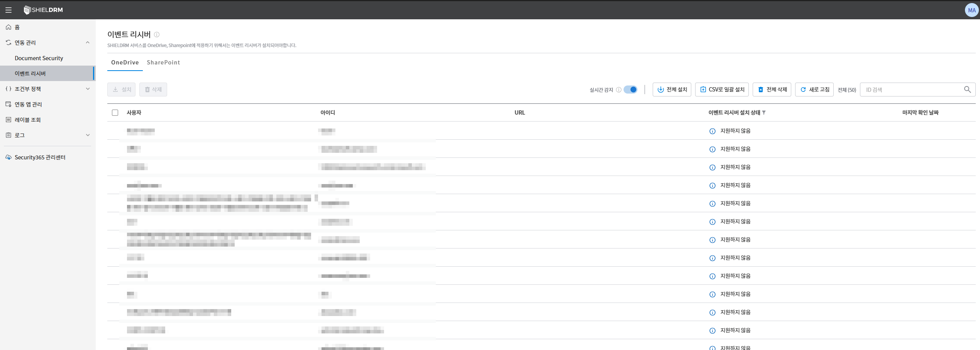Click the SHIELDRM logo
The height and width of the screenshot is (350, 980).
(43, 10)
